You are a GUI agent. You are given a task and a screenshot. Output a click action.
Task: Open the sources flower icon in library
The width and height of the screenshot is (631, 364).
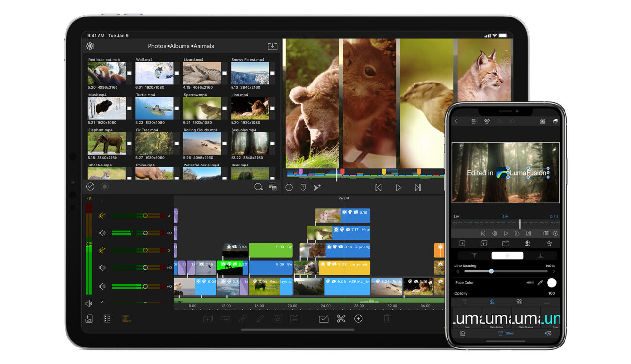[90, 46]
